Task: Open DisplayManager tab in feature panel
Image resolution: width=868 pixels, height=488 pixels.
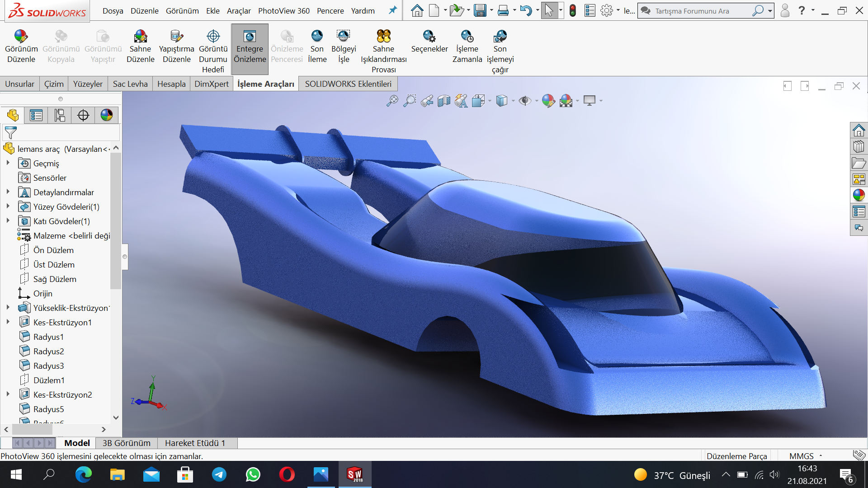Action: pyautogui.click(x=107, y=115)
